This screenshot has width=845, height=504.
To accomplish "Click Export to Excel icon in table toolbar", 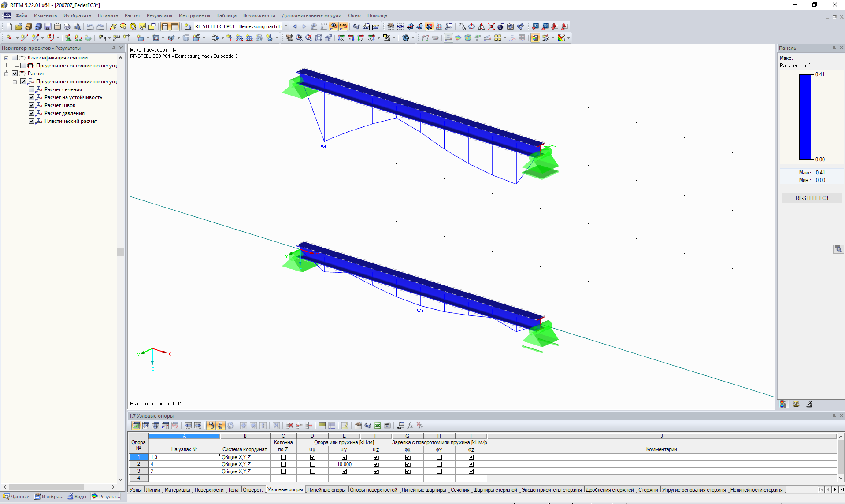I will click(378, 426).
